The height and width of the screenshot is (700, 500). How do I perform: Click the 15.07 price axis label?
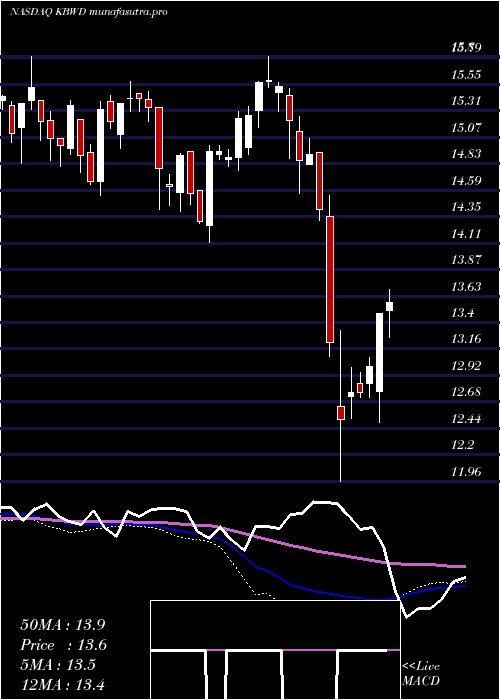tap(466, 128)
